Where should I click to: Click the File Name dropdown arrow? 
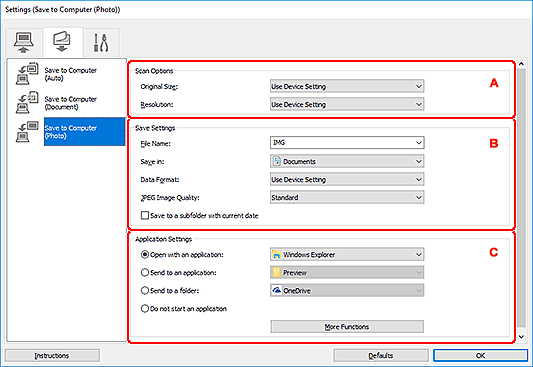(x=419, y=143)
